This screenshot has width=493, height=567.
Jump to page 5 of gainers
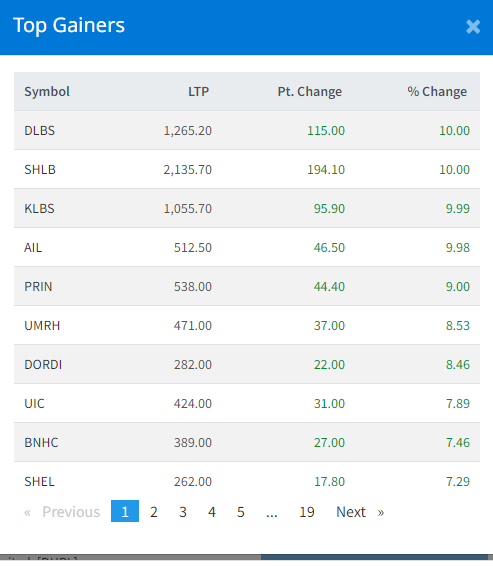pyautogui.click(x=241, y=512)
